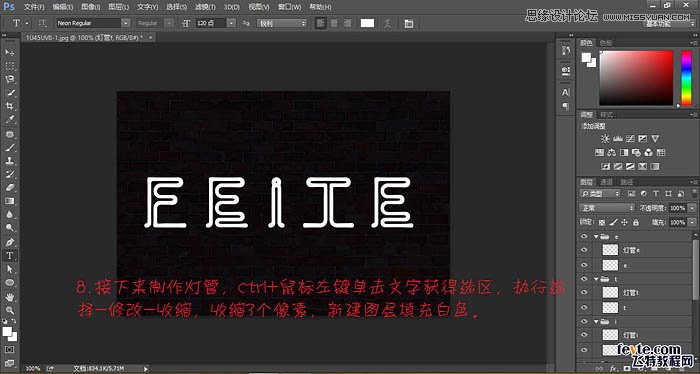700x374 pixels.
Task: Select the Zoom tool
Action: [9, 310]
